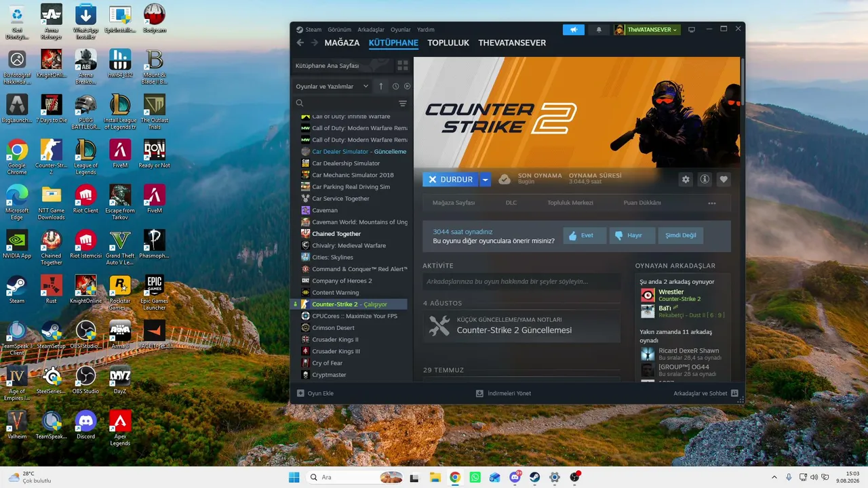This screenshot has height=488, width=868.
Task: Open Google Chrome desktop shortcut
Action: pyautogui.click(x=17, y=157)
